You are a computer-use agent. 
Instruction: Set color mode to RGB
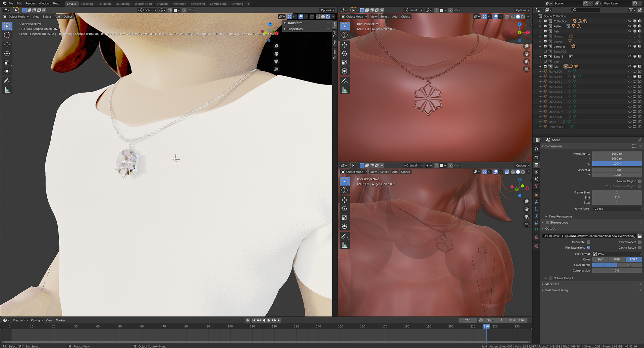click(x=617, y=259)
